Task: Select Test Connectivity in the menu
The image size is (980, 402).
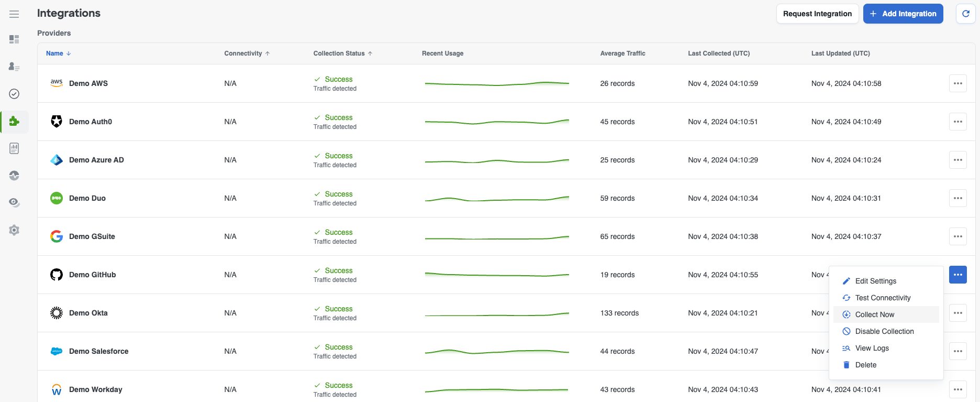Action: pos(883,298)
